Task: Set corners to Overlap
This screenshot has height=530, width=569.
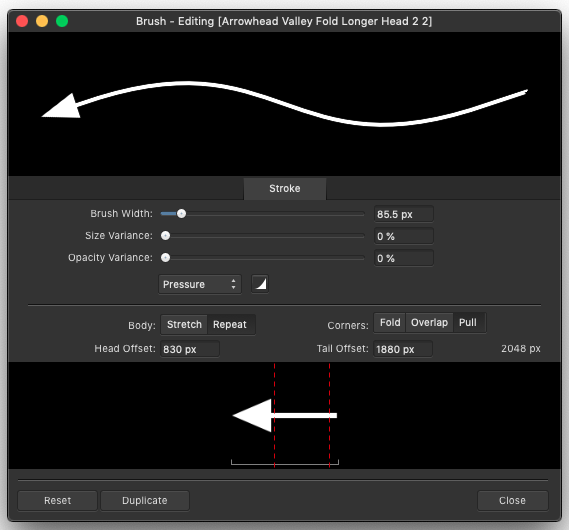Action: point(429,322)
